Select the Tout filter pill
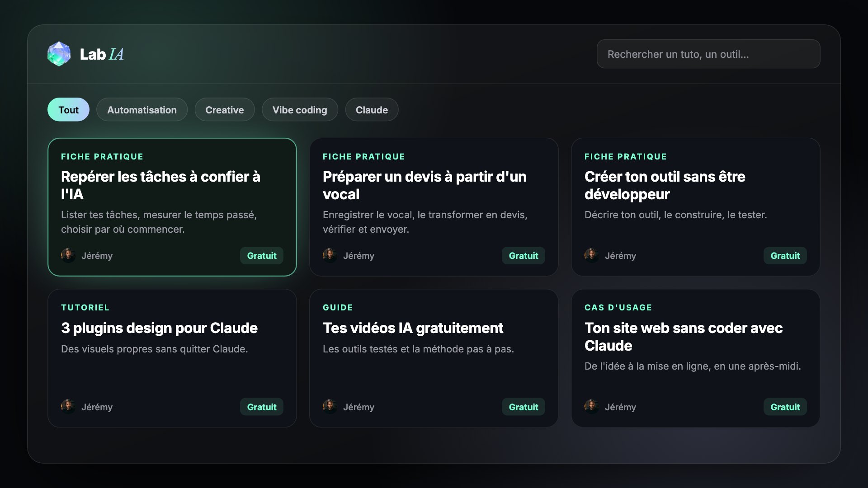Viewport: 868px width, 488px height. 68,110
